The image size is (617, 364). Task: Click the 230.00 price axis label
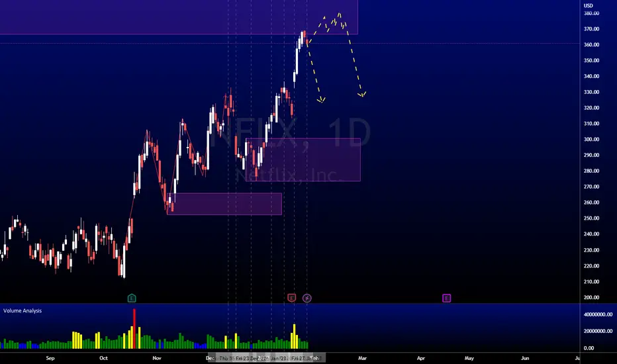tap(591, 250)
